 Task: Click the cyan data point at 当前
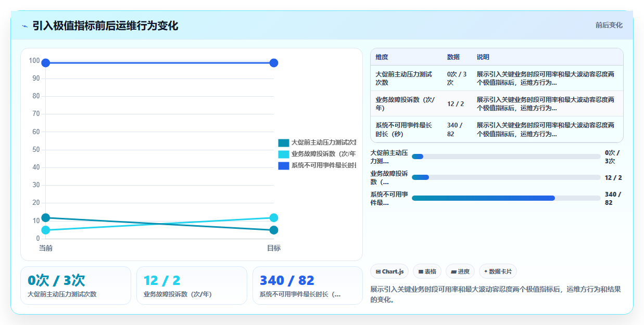[x=46, y=230]
